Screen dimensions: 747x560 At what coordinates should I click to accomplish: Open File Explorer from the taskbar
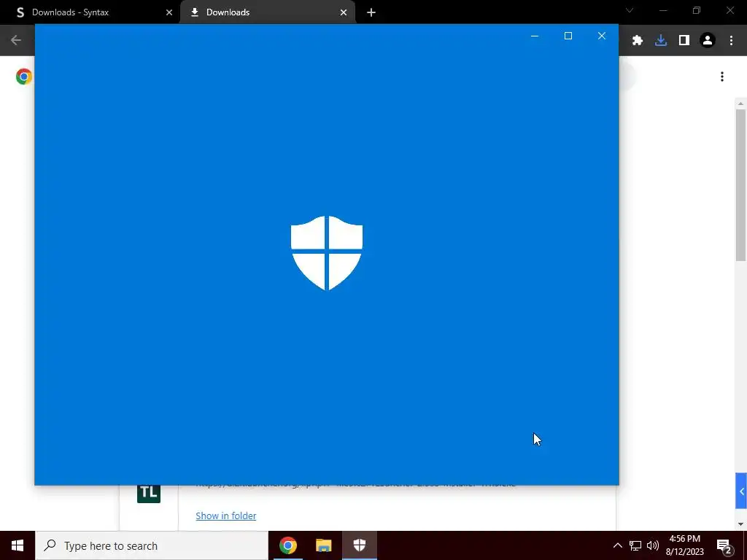(323, 545)
